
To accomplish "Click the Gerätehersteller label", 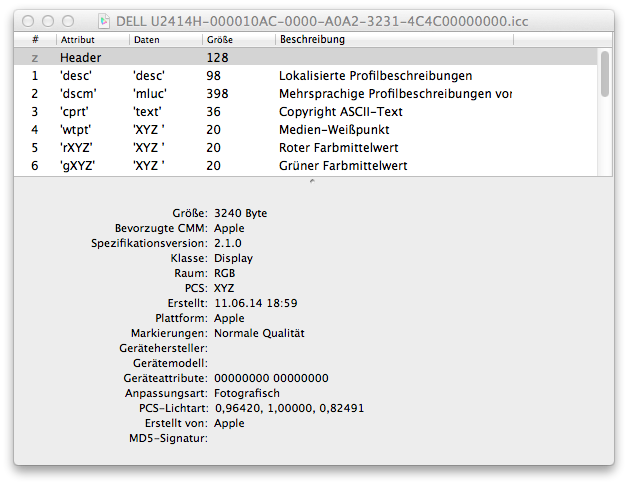I will click(163, 348).
